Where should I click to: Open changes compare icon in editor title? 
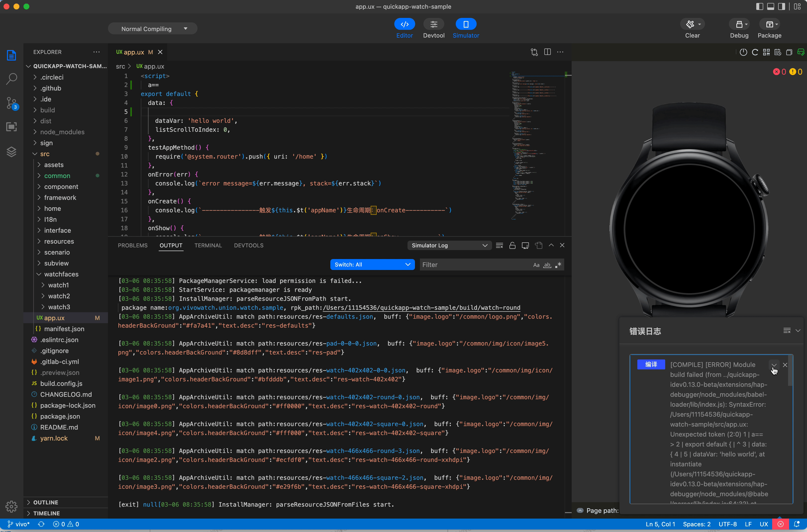[x=534, y=52]
